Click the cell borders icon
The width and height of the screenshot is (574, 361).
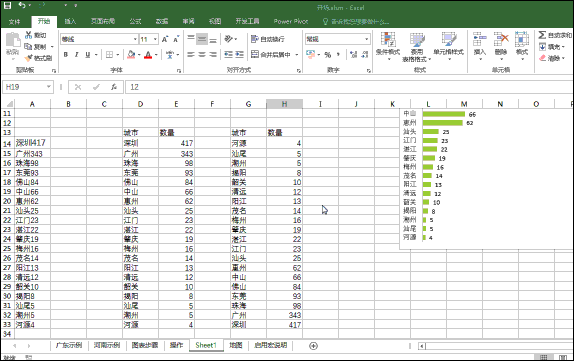109,55
